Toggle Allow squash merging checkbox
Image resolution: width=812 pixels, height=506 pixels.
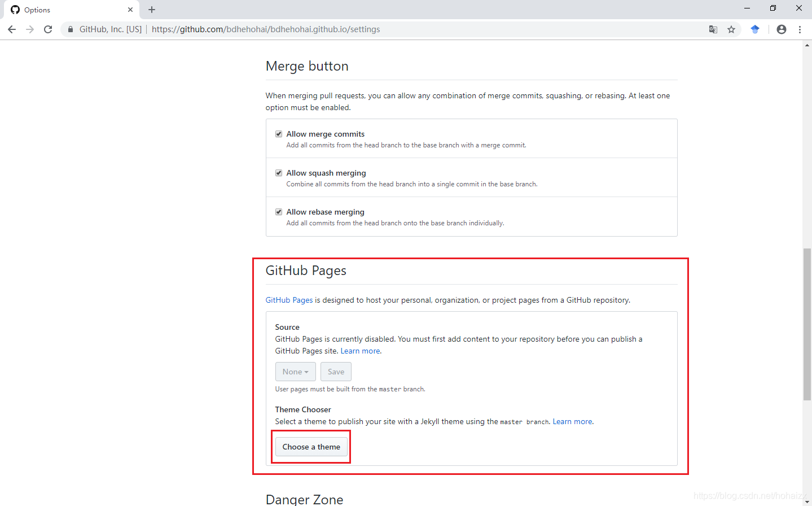(x=279, y=173)
